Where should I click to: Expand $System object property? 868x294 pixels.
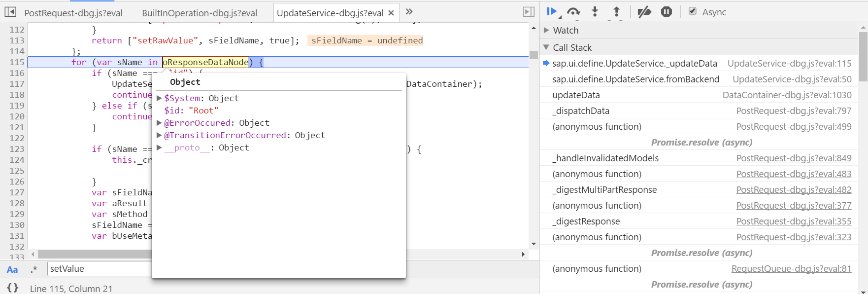[159, 98]
